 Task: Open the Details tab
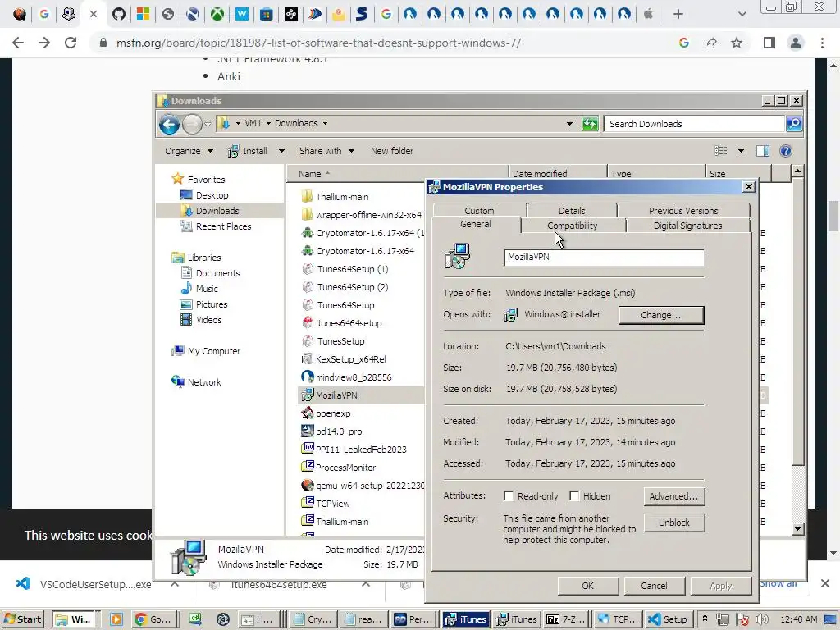click(572, 211)
